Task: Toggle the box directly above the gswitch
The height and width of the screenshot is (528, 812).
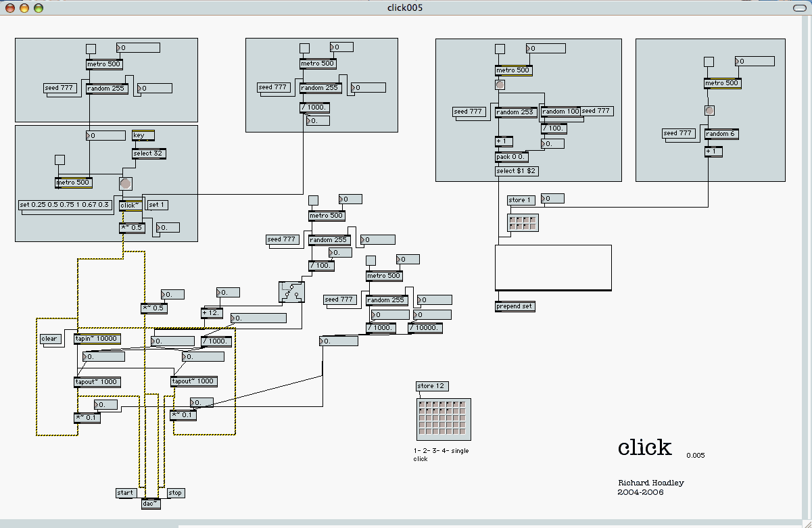Action: point(313,200)
